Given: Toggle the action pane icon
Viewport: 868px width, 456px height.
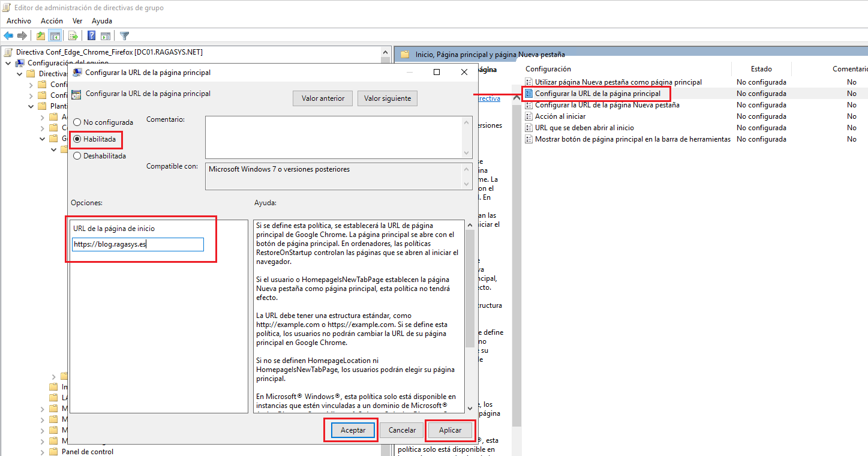Looking at the screenshot, I should [x=106, y=35].
